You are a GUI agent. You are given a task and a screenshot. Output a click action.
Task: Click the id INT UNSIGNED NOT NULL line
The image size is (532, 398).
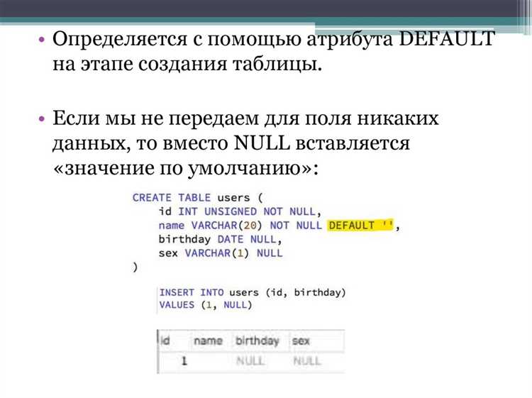(x=240, y=211)
